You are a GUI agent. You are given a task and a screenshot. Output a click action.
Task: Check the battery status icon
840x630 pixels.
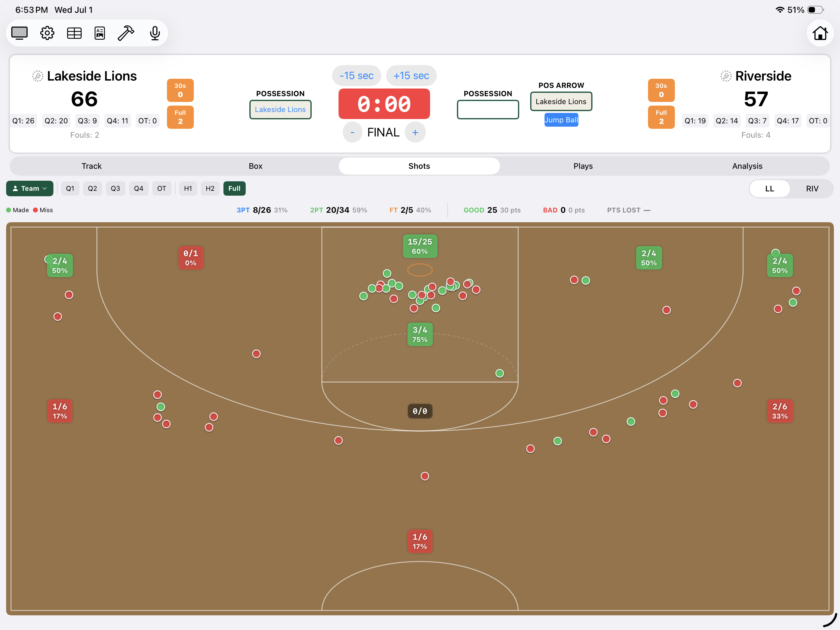pyautogui.click(x=815, y=10)
